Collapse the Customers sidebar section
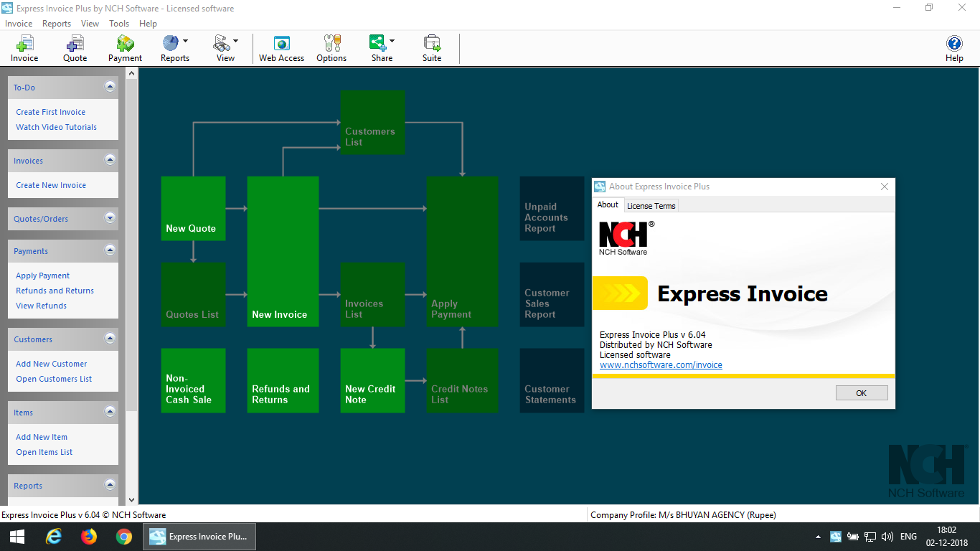Screen dimensions: 980x551 pos(110,339)
